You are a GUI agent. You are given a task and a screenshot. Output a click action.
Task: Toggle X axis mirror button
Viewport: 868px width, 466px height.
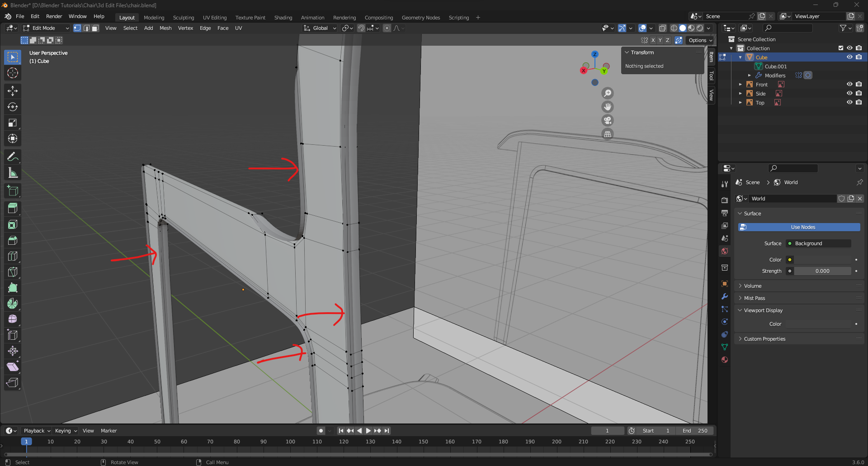(653, 40)
